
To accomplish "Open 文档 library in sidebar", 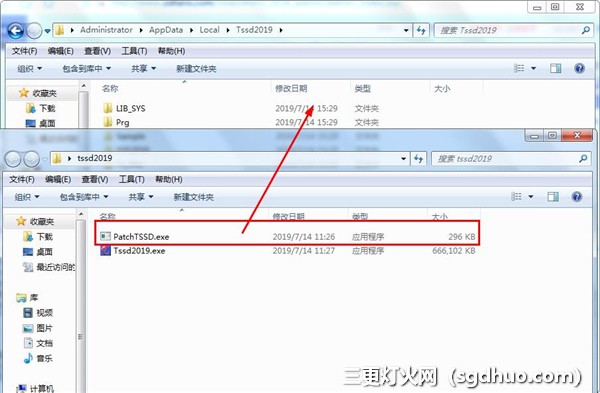I will [x=38, y=343].
